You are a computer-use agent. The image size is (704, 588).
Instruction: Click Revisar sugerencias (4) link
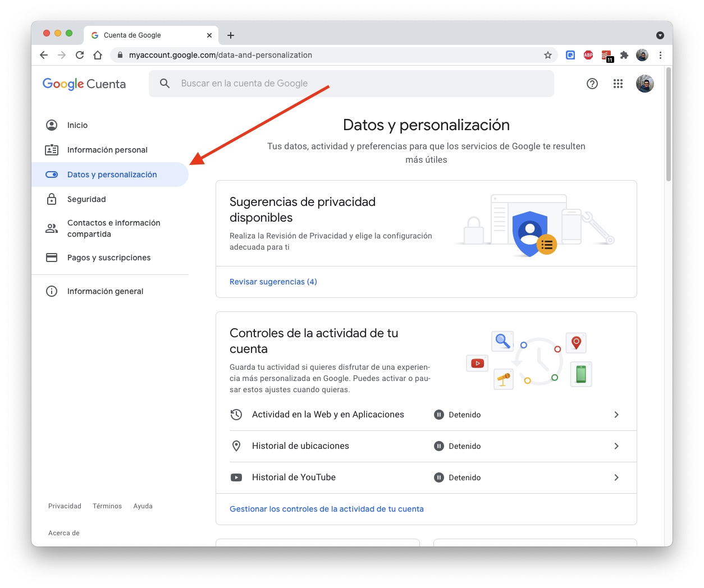[x=273, y=282]
